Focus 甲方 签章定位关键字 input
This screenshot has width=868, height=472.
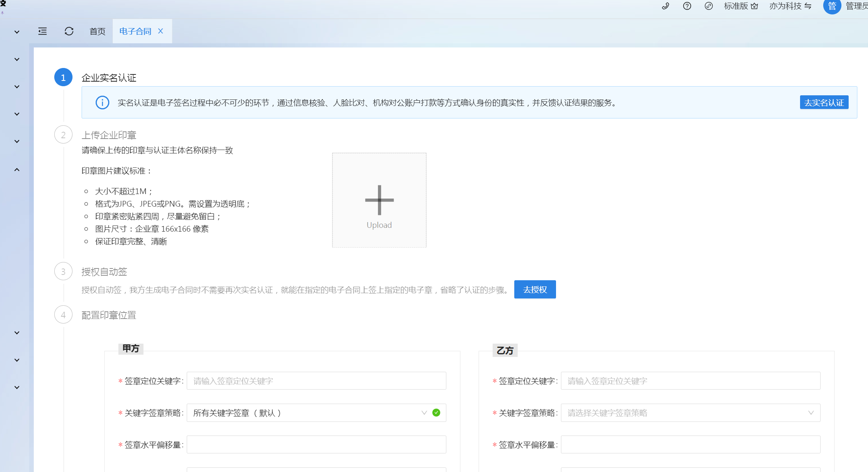pyautogui.click(x=316, y=381)
